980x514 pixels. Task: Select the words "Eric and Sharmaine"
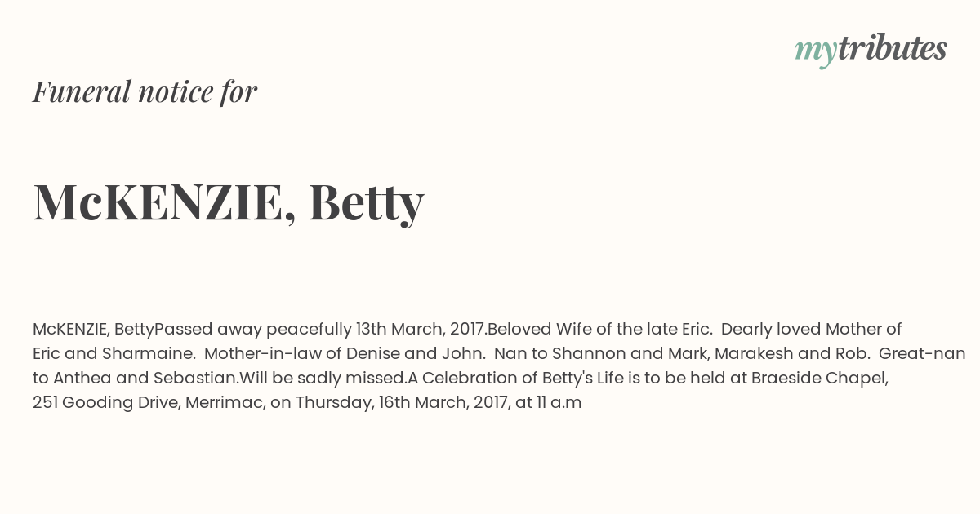point(113,354)
